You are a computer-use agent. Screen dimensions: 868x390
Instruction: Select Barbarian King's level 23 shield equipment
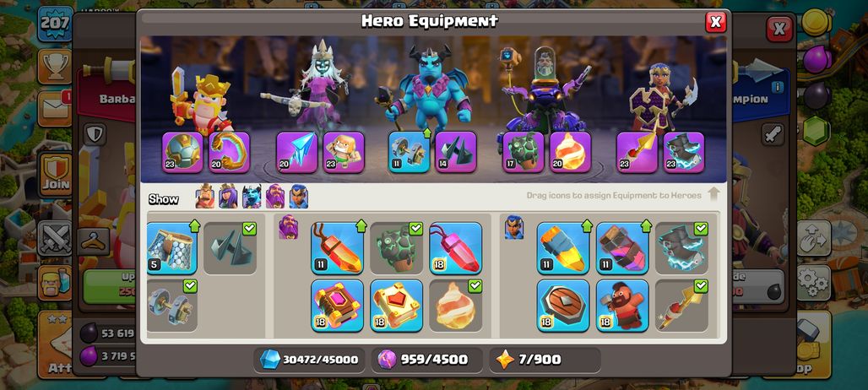(182, 152)
